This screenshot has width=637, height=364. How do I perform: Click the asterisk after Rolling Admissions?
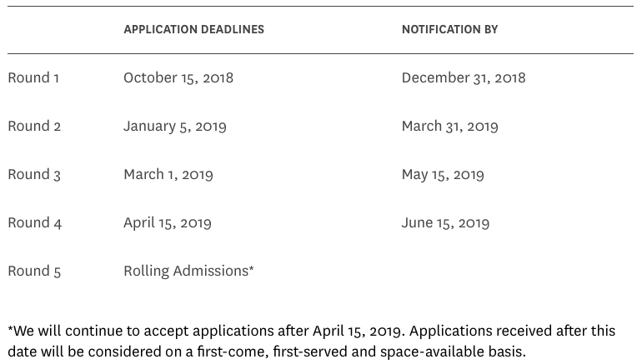252,268
